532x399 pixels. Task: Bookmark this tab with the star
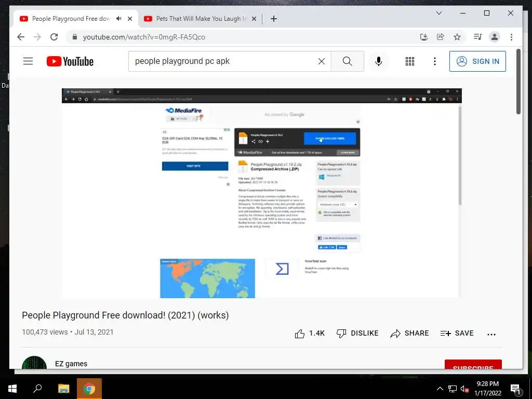[x=457, y=37]
